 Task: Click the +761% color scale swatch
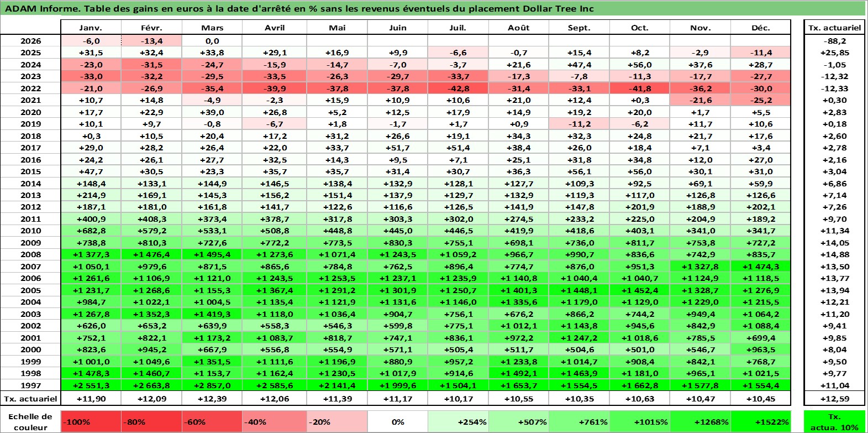pos(579,421)
